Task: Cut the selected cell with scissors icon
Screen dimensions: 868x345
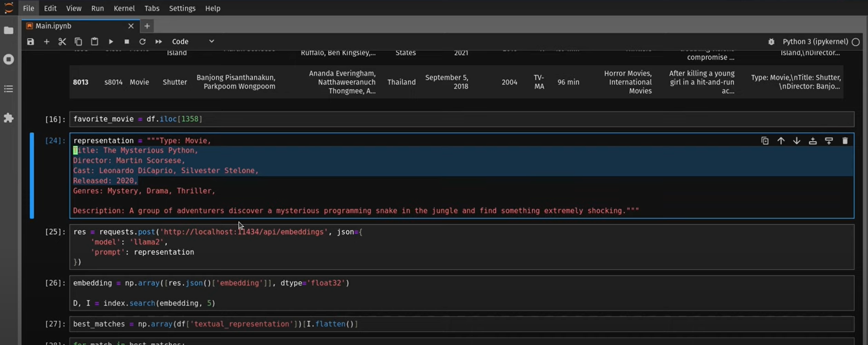Action: (62, 41)
